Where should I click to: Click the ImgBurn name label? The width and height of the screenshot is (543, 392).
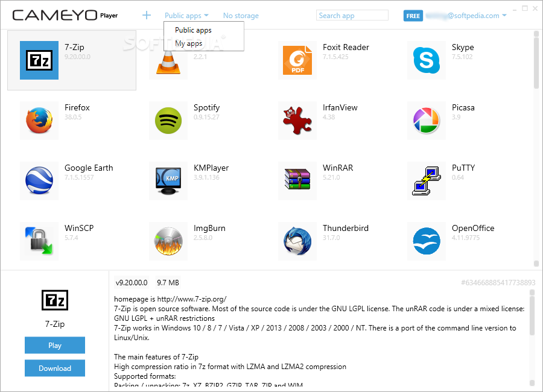(209, 228)
